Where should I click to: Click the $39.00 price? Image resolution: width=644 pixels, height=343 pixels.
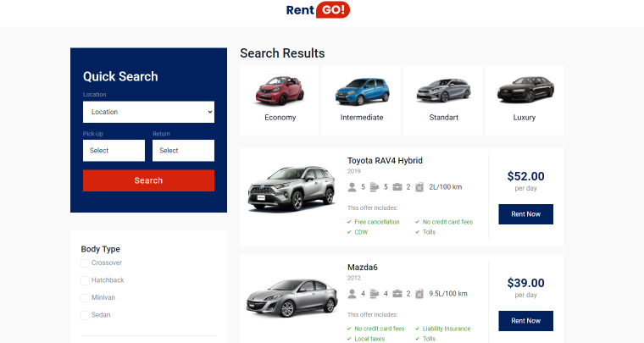[x=525, y=283]
